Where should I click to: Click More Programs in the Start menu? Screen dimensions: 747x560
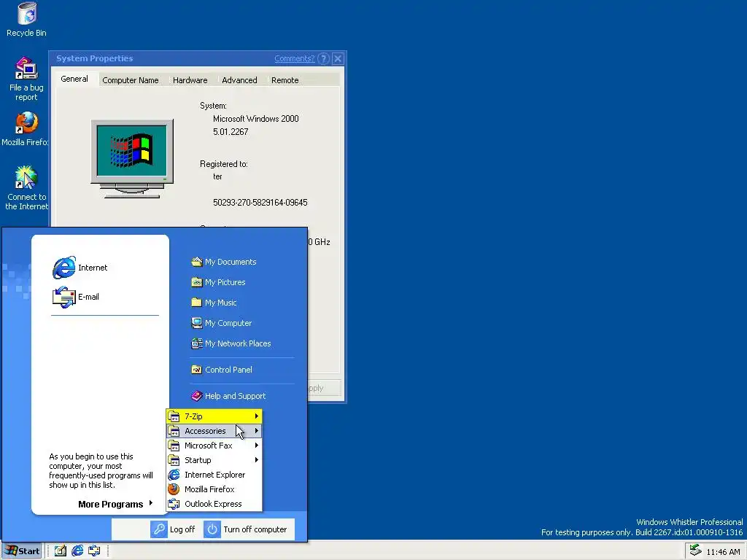[x=115, y=505]
